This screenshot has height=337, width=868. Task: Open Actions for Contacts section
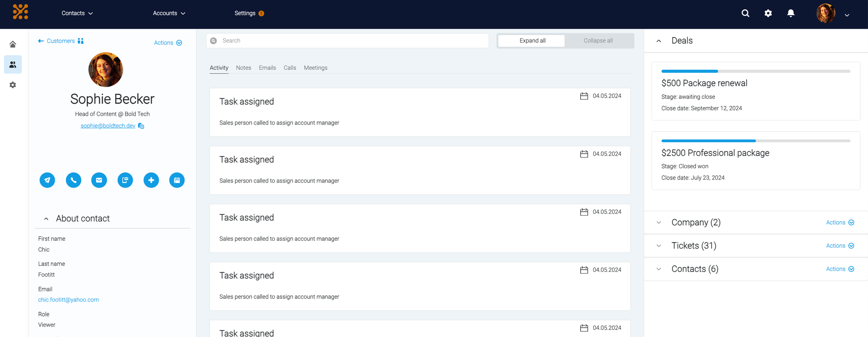840,269
